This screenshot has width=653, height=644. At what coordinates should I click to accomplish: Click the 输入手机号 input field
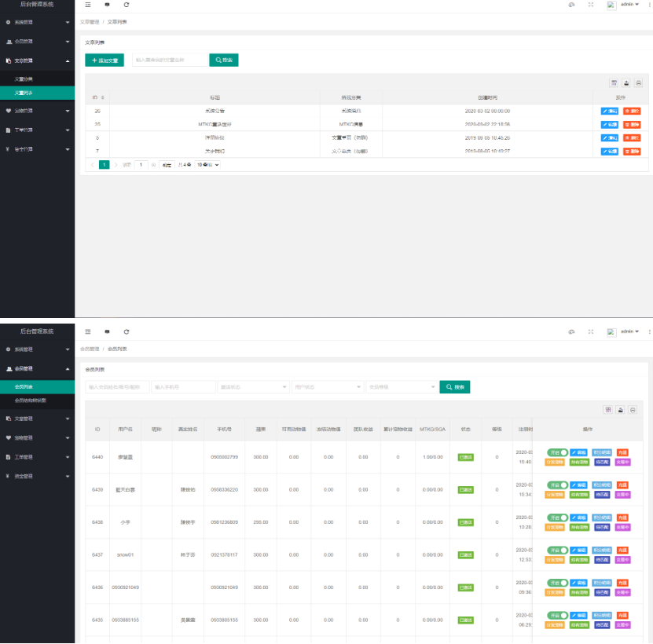pos(183,387)
